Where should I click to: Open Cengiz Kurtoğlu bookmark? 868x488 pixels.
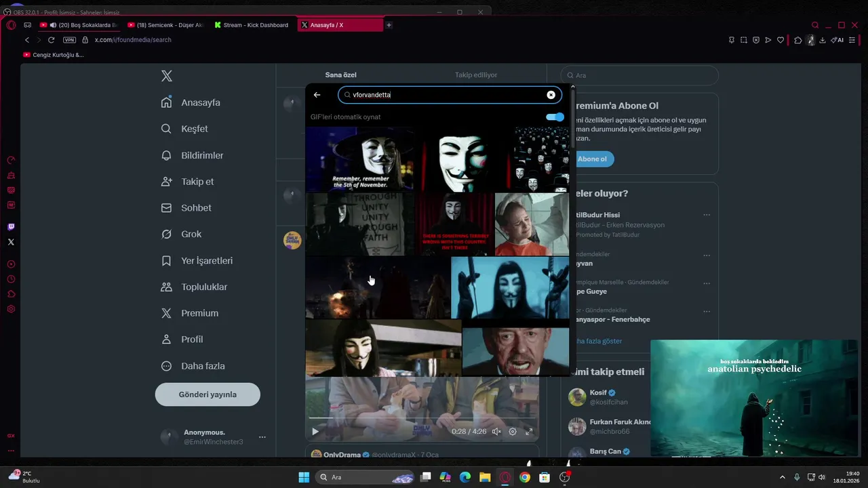(54, 55)
